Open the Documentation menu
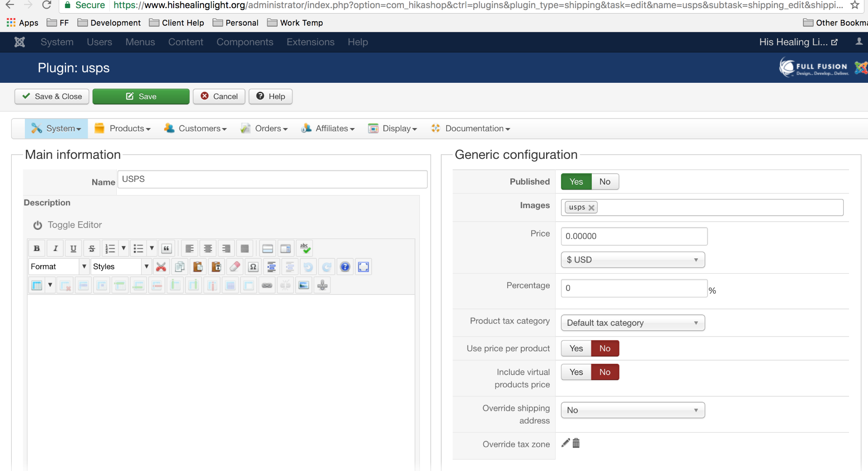 click(471, 129)
